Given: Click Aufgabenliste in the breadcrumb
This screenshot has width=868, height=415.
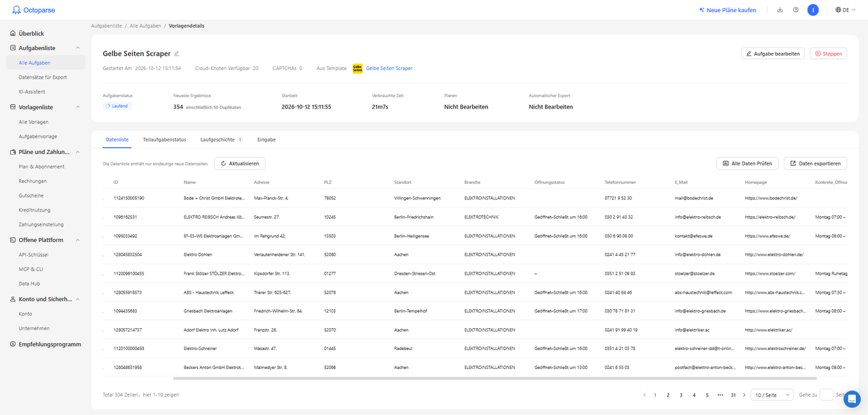Looking at the screenshot, I should [106, 26].
